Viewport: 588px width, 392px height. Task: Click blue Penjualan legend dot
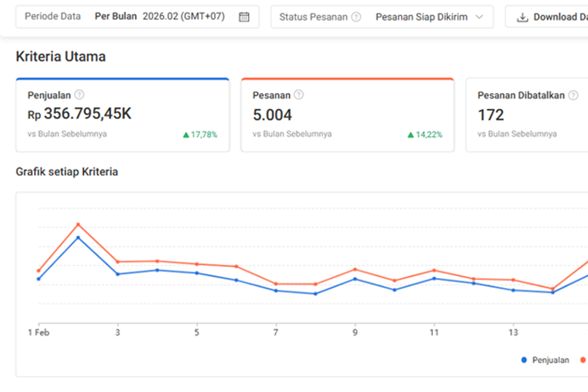(x=524, y=360)
